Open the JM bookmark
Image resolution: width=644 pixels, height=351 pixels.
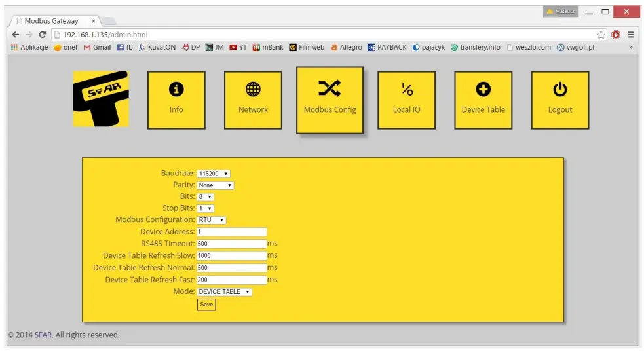[215, 47]
